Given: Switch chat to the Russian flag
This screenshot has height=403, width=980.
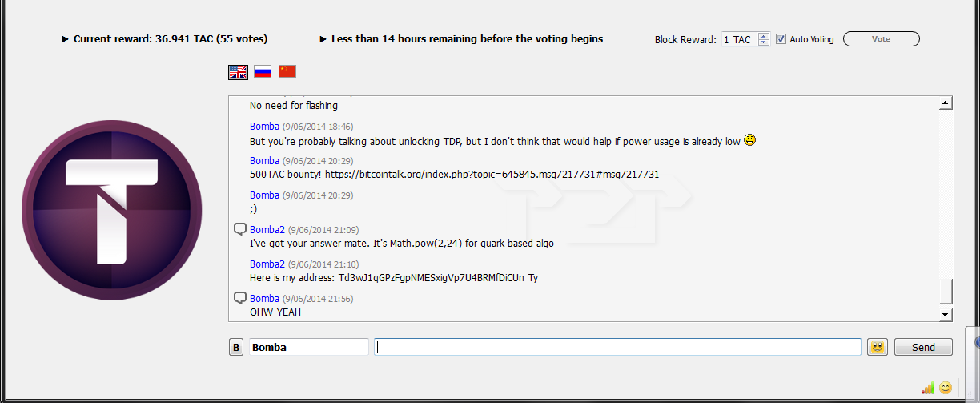Looking at the screenshot, I should tap(263, 71).
